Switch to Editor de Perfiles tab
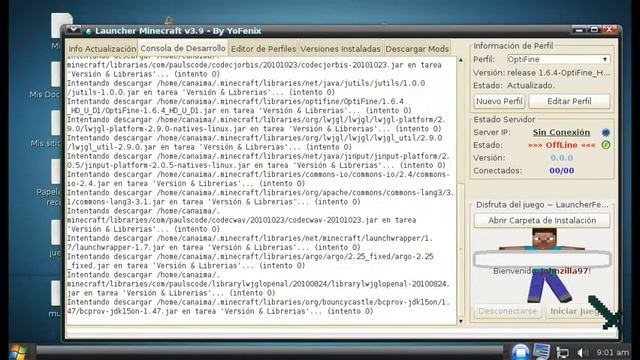 click(x=263, y=49)
